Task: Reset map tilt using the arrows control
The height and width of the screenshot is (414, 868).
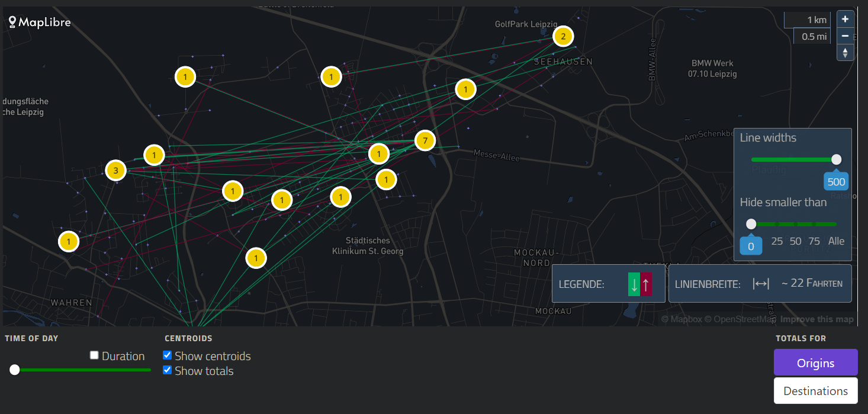Action: click(x=845, y=52)
